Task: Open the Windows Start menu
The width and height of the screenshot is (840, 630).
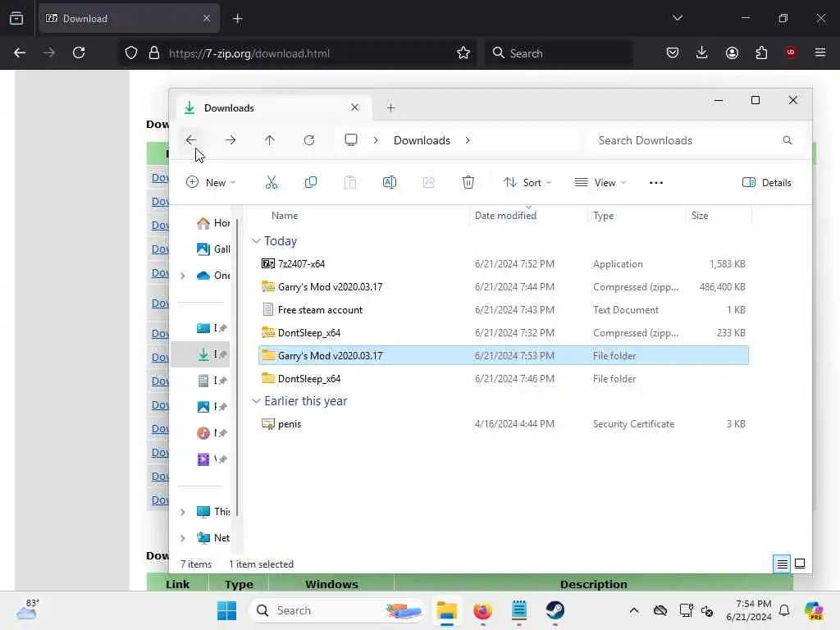Action: 226,610
